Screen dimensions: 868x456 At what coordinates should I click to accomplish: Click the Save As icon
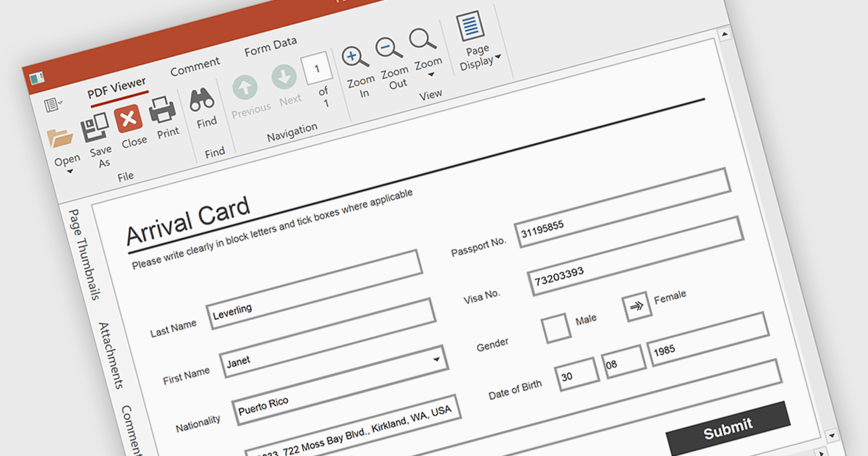[x=95, y=127]
